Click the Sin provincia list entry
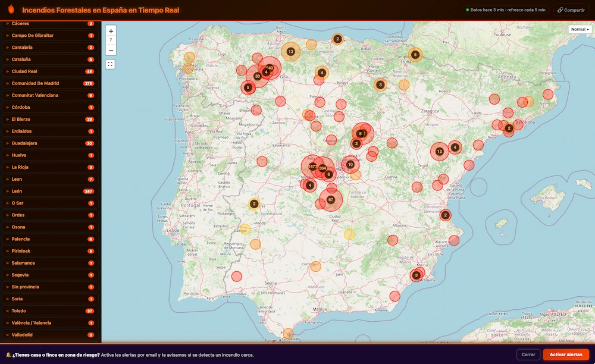Image resolution: width=595 pixels, height=364 pixels. point(50,287)
